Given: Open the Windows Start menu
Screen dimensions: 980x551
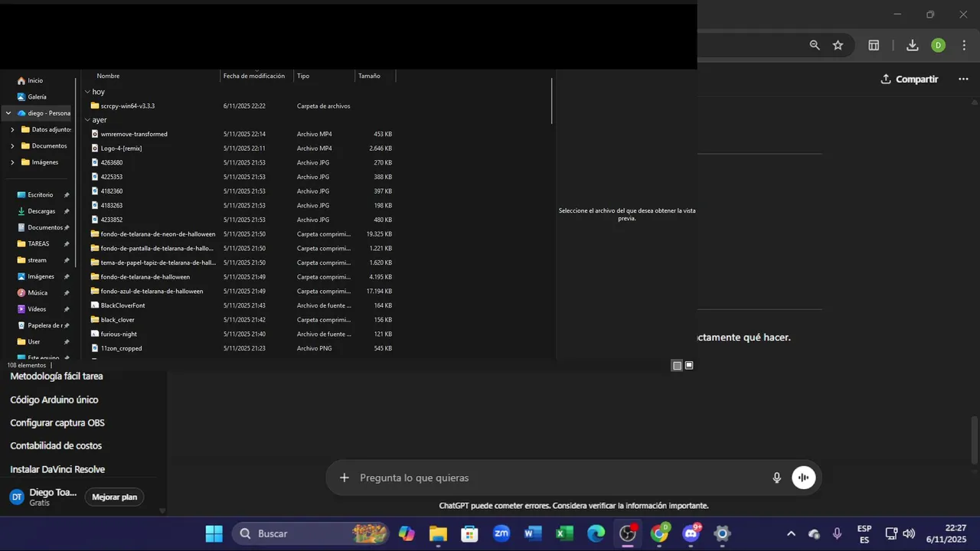Looking at the screenshot, I should pyautogui.click(x=214, y=533).
